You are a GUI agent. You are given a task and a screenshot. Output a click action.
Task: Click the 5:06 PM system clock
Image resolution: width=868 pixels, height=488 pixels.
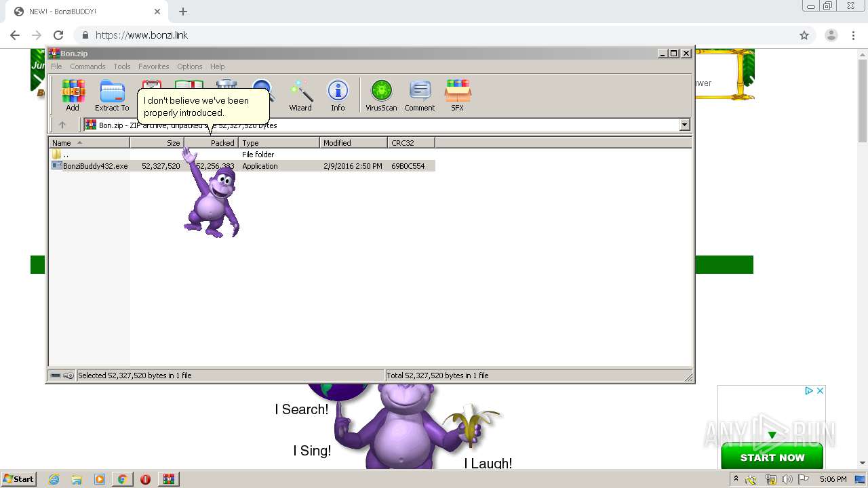[833, 479]
